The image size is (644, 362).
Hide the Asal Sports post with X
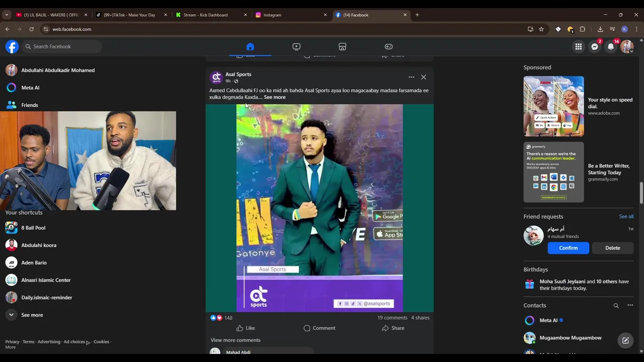(x=424, y=77)
